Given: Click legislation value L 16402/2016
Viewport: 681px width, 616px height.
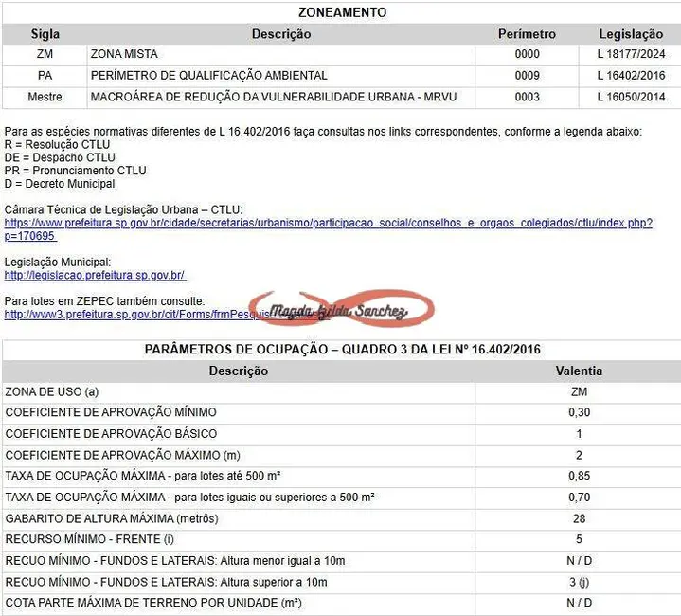Looking at the screenshot, I should click(631, 76).
